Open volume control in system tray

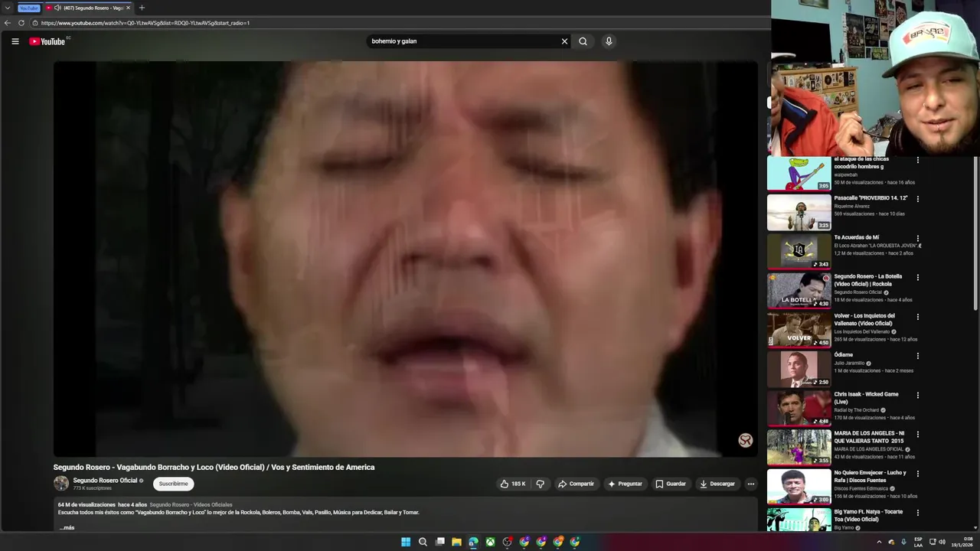[x=942, y=542]
